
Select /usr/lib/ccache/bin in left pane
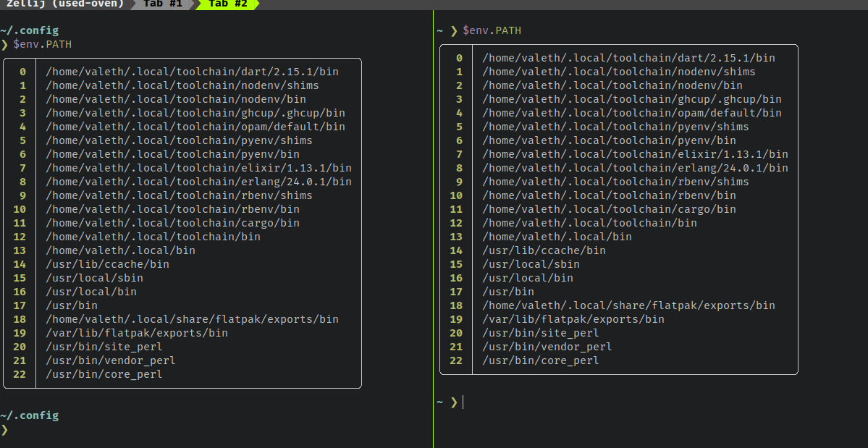(107, 264)
